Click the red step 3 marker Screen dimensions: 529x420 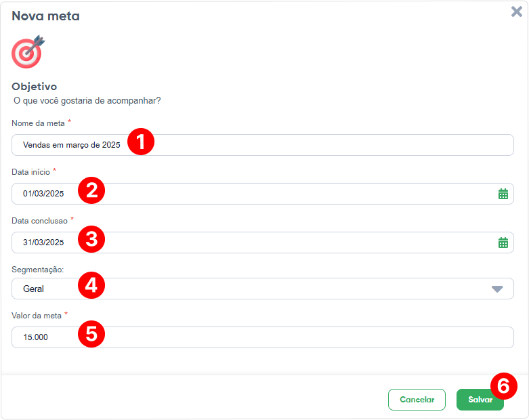[x=91, y=239]
